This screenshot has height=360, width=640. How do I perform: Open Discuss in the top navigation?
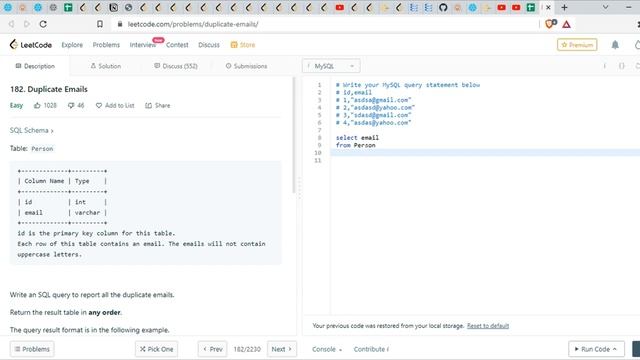click(209, 45)
